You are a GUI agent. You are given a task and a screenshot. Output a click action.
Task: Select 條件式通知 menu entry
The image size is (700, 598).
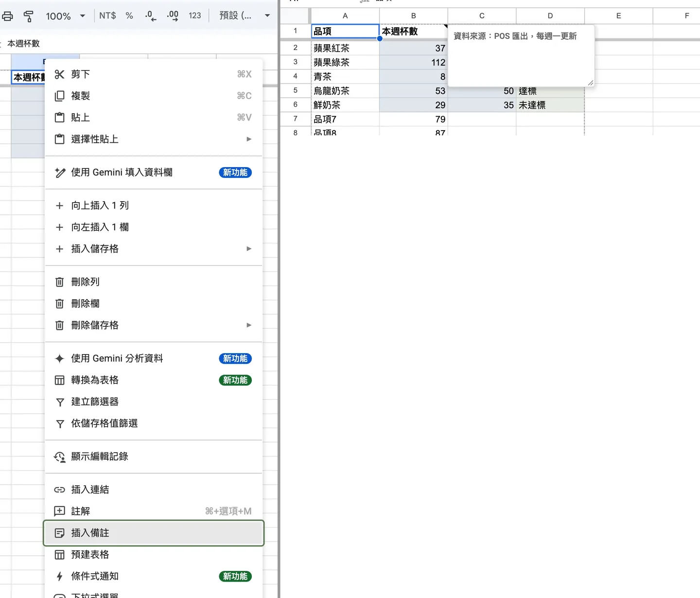coord(154,576)
